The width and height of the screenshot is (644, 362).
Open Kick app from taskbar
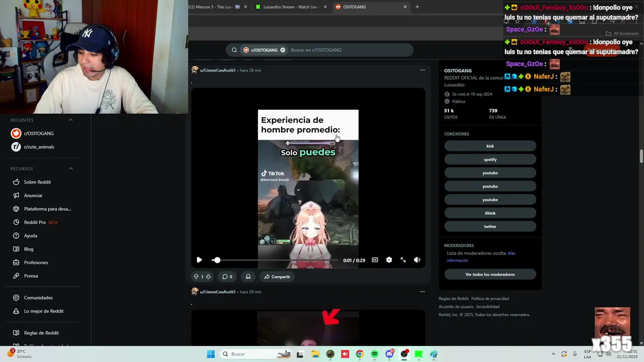(x=419, y=354)
